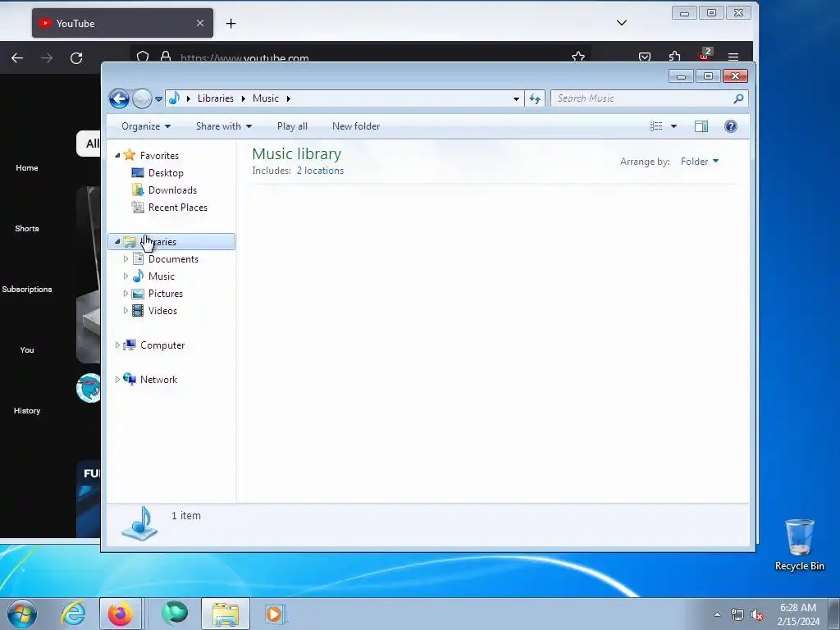Viewport: 840px width, 630px height.
Task: Open YouTube Subscriptions in sidebar
Action: [27, 290]
